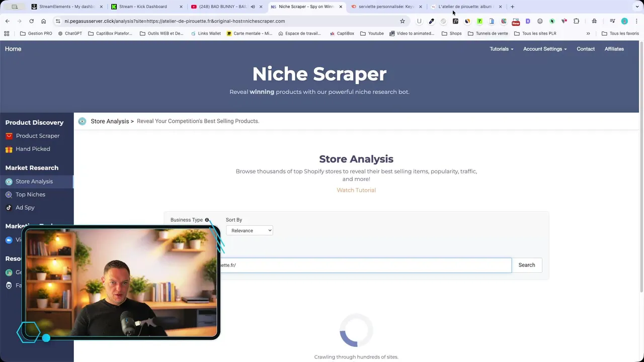Open the CaptiBox bookmark
The height and width of the screenshot is (362, 644).
point(342,34)
